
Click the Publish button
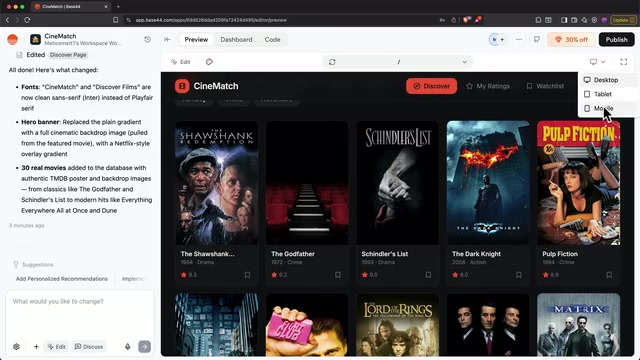click(616, 40)
